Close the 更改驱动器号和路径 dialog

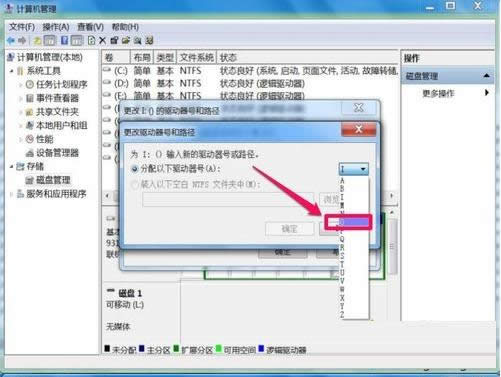tap(359, 129)
